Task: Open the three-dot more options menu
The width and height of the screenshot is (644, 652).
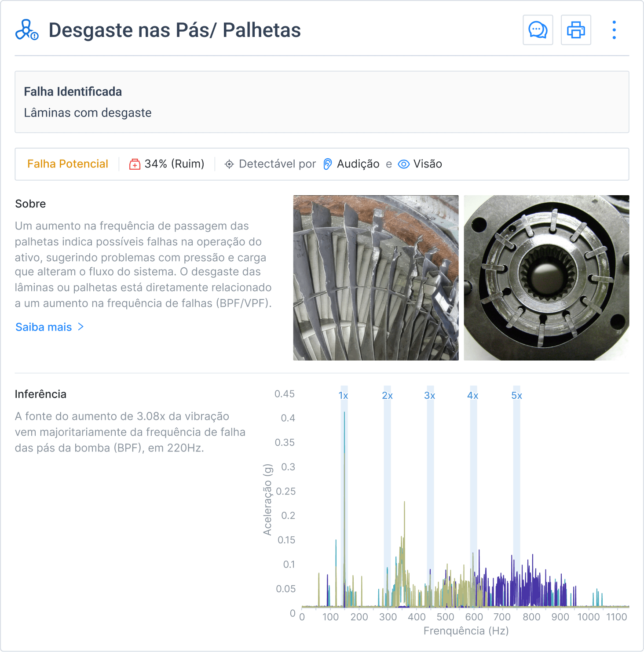Action: click(x=614, y=30)
